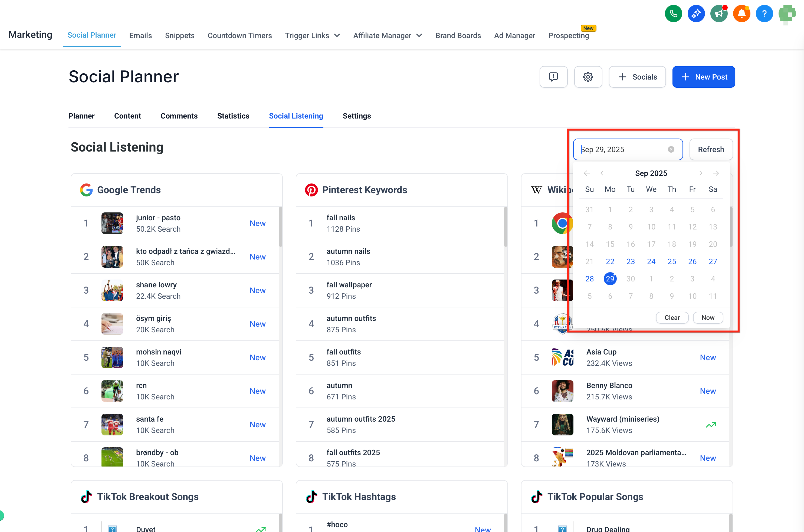Click the New Post button
This screenshot has width=804, height=532.
click(x=703, y=77)
